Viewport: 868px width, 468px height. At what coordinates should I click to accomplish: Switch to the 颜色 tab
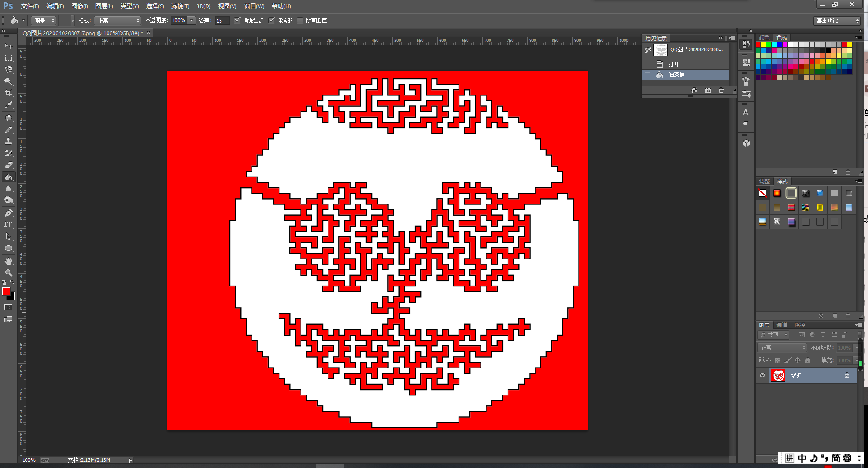[x=764, y=37]
